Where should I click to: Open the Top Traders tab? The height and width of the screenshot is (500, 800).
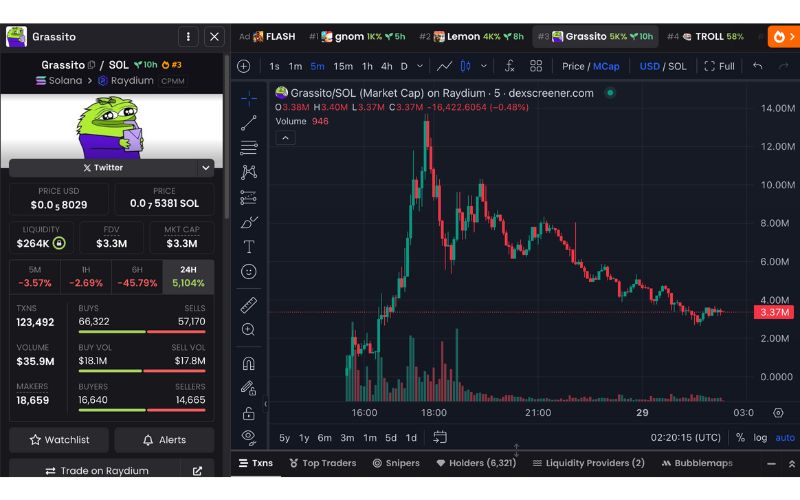click(x=322, y=463)
